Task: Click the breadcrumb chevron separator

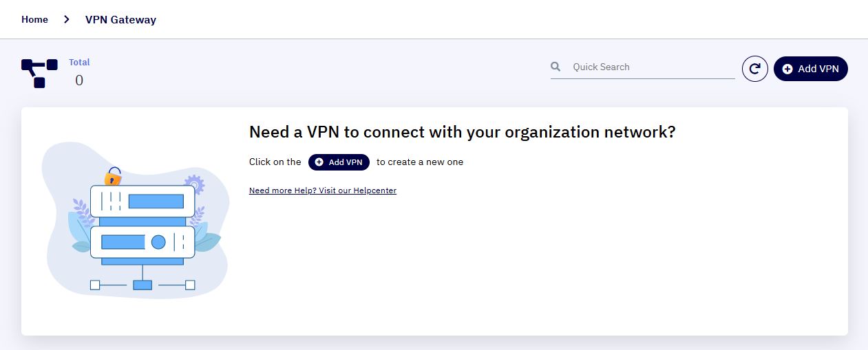Action: click(67, 19)
